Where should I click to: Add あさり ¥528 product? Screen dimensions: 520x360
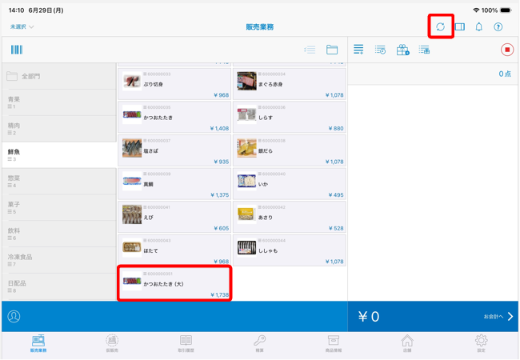point(289,217)
